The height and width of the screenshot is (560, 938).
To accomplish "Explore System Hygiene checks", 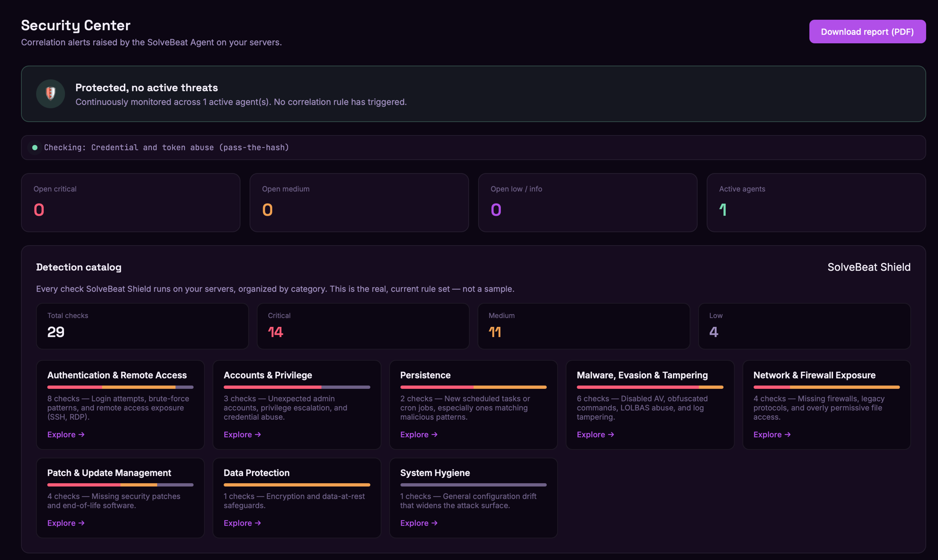I will coord(419,523).
